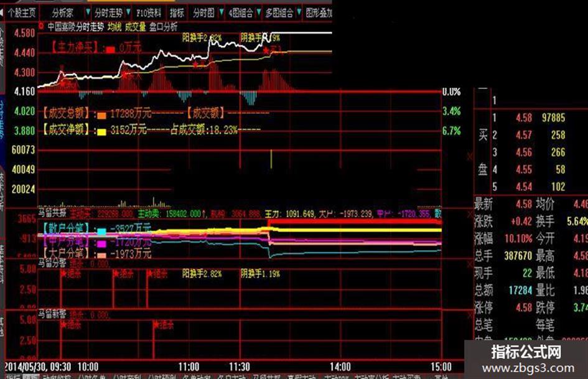The width and height of the screenshot is (588, 379).
Task: Click the 6.7% percentage axis label
Action: [452, 131]
